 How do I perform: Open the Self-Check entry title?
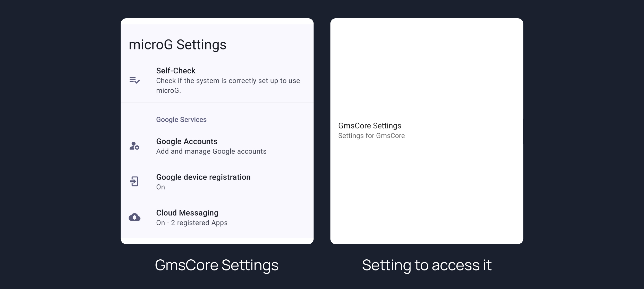(176, 71)
